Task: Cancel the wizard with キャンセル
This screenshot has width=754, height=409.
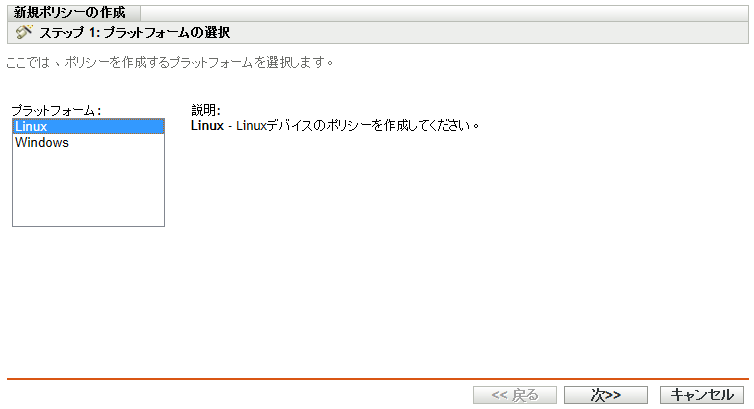Action: tap(703, 395)
